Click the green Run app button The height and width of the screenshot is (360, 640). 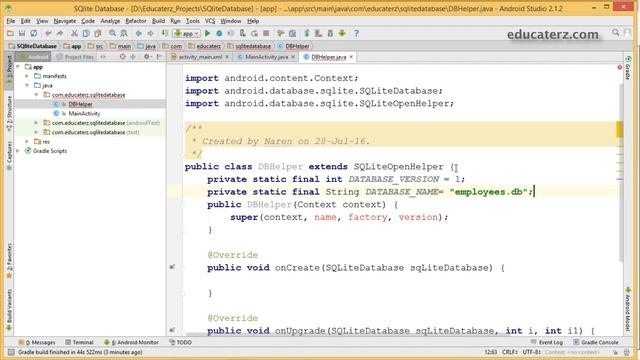(207, 33)
